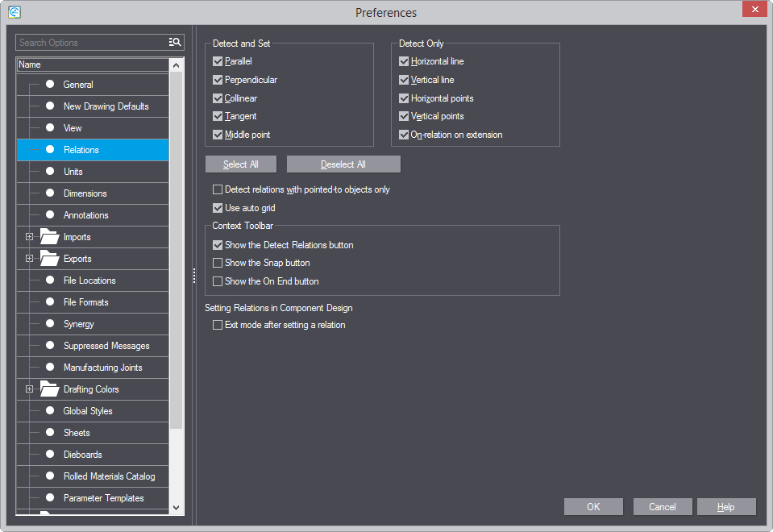Screen dimensions: 773x532
Task: Disable Vertical points detection
Action: pos(404,116)
